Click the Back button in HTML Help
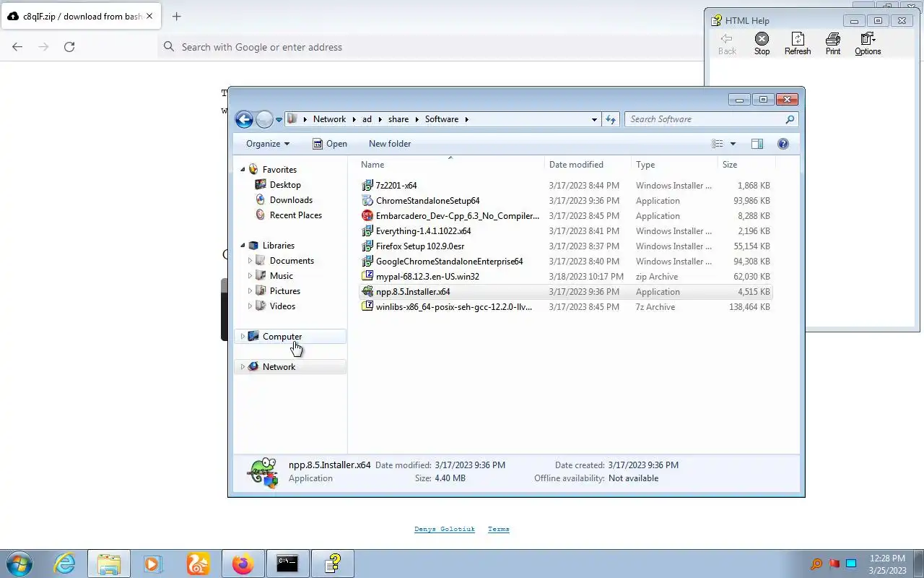The image size is (924, 578). click(x=727, y=43)
